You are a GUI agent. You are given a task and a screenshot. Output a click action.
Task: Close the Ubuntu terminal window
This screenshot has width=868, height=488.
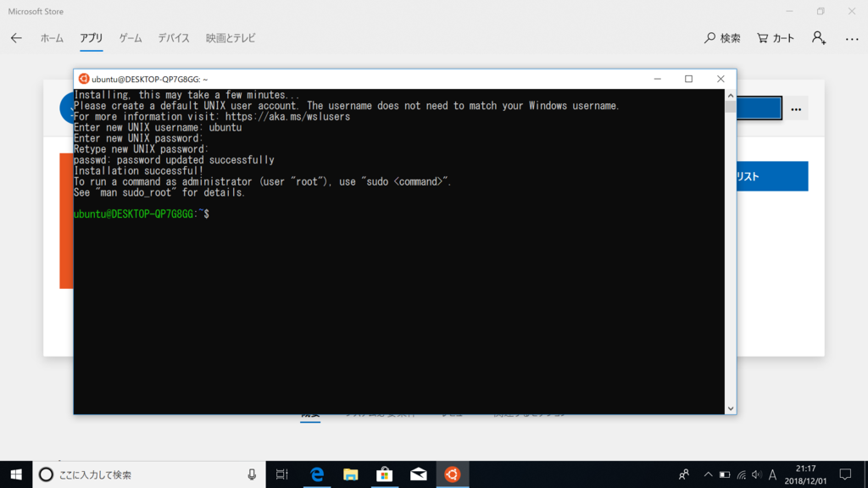(x=721, y=79)
